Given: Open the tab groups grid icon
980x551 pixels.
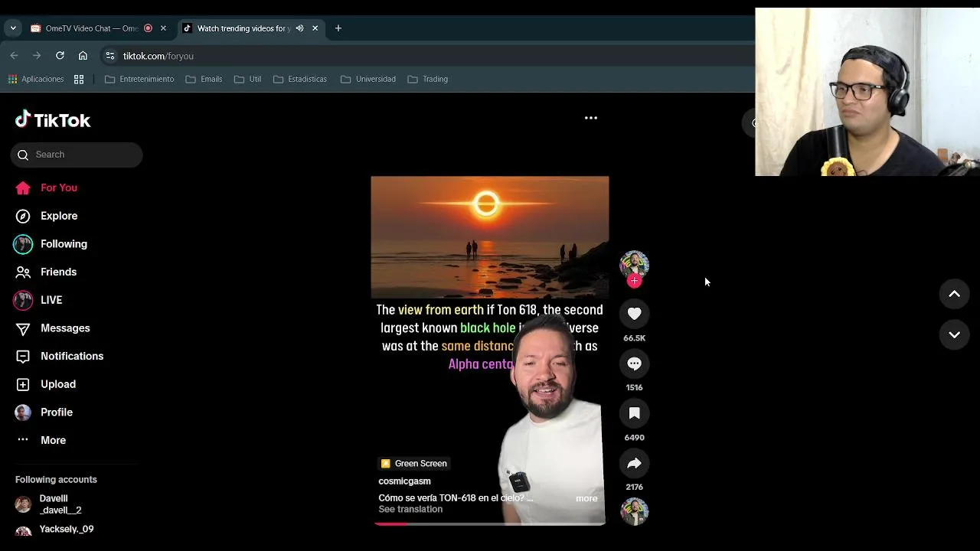Looking at the screenshot, I should coord(79,79).
